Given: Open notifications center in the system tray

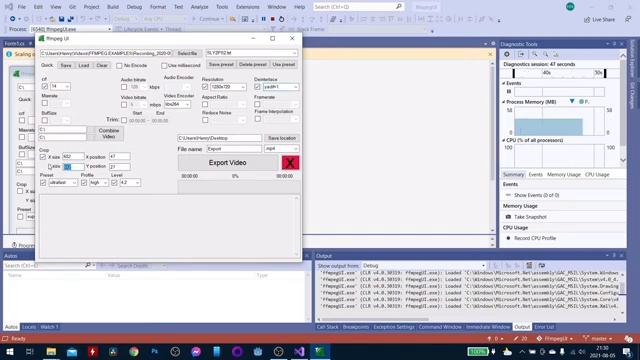Looking at the screenshot, I should coord(628,351).
